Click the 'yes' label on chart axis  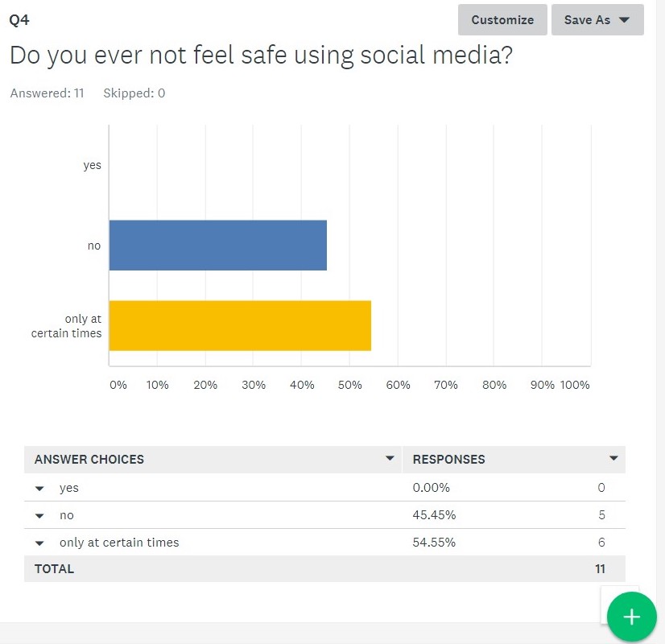[93, 165]
